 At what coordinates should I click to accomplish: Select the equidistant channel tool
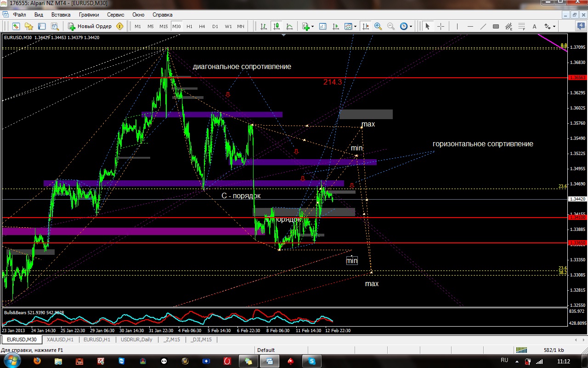pos(509,26)
